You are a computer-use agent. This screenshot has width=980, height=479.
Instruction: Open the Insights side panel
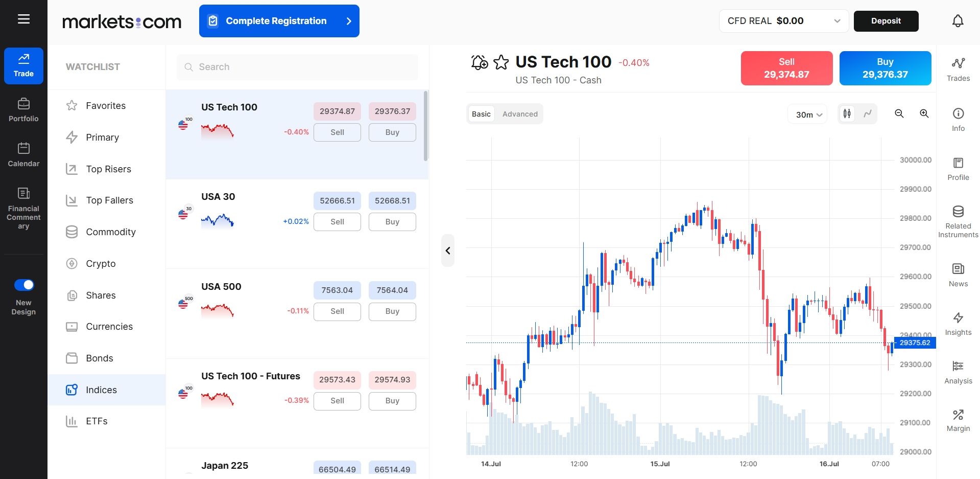tap(958, 324)
